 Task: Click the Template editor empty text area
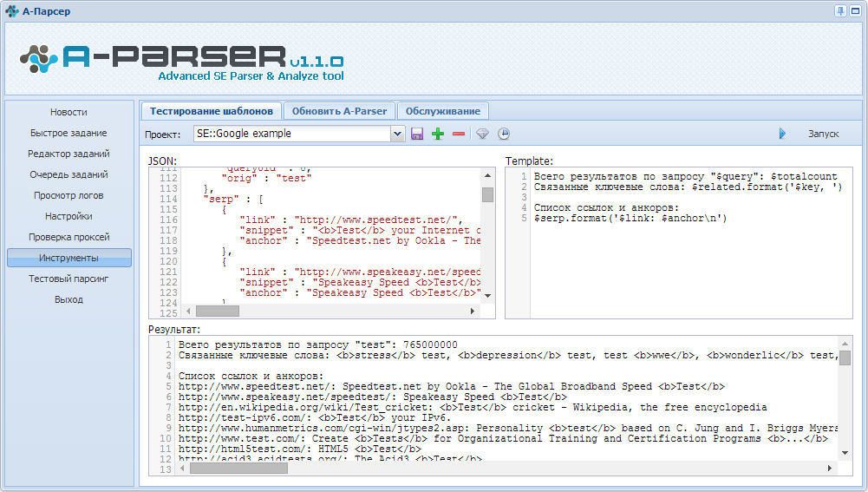(x=691, y=272)
